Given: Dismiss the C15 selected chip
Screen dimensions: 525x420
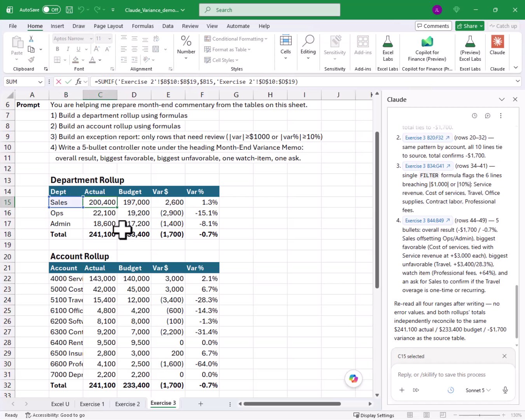Looking at the screenshot, I should tap(504, 356).
